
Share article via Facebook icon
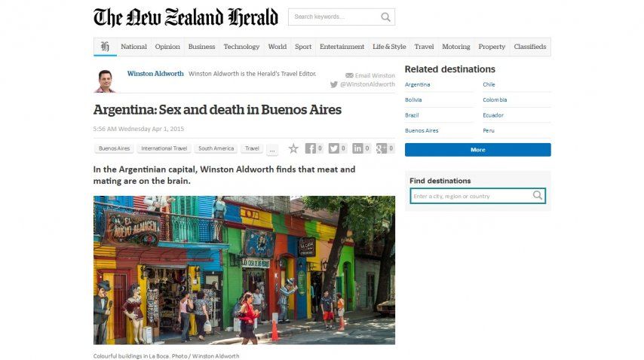pos(311,148)
